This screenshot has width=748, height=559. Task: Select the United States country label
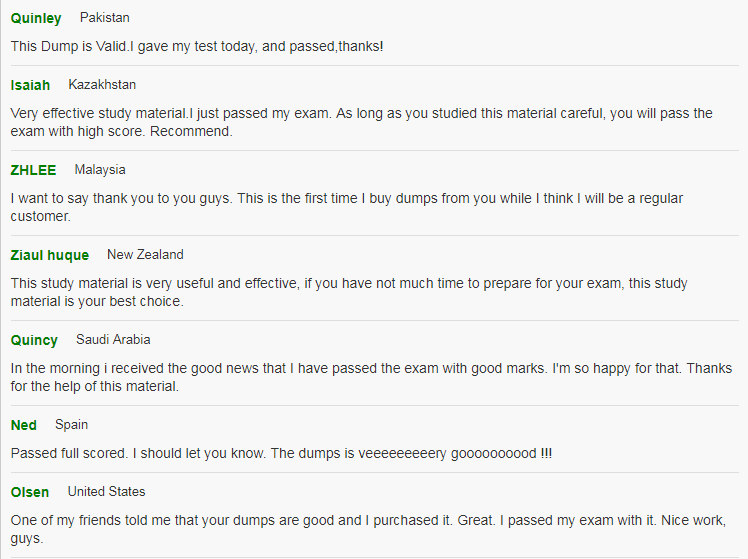point(106,491)
